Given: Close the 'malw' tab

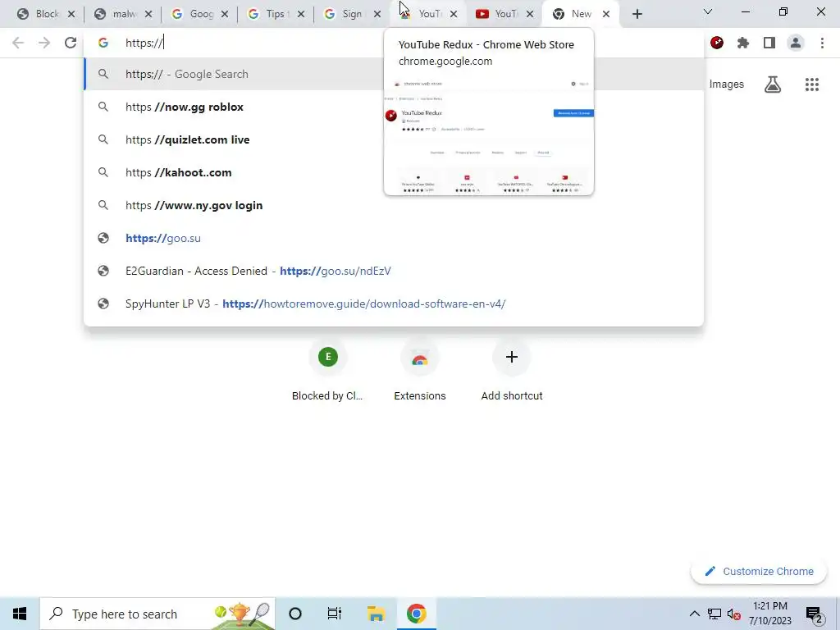Looking at the screenshot, I should (148, 14).
